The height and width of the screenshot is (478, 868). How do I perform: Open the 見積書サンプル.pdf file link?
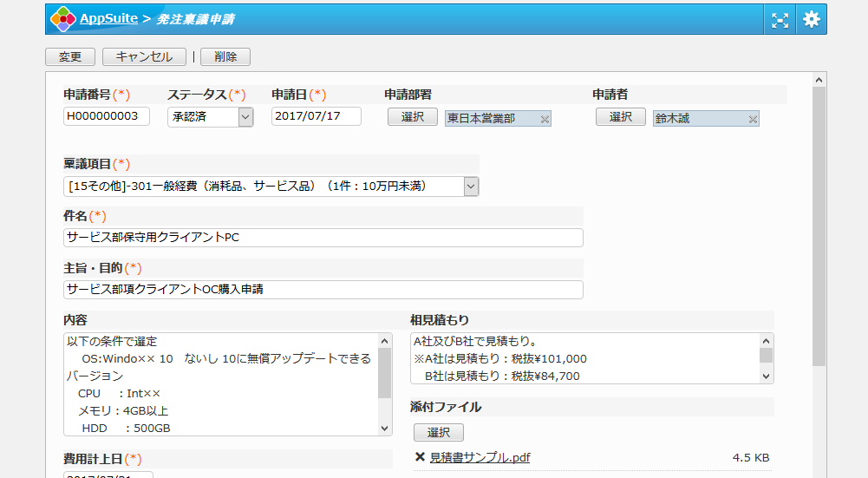(480, 458)
